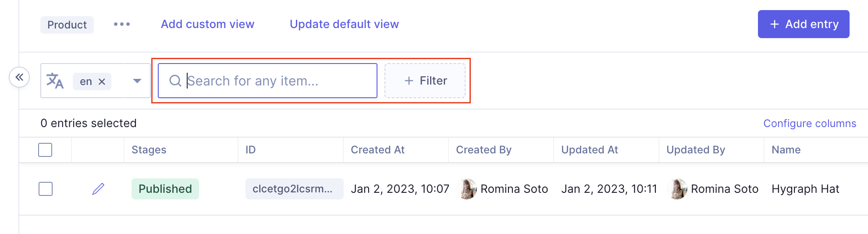Edit entry with pencil icon
This screenshot has width=868, height=234.
pos(98,189)
